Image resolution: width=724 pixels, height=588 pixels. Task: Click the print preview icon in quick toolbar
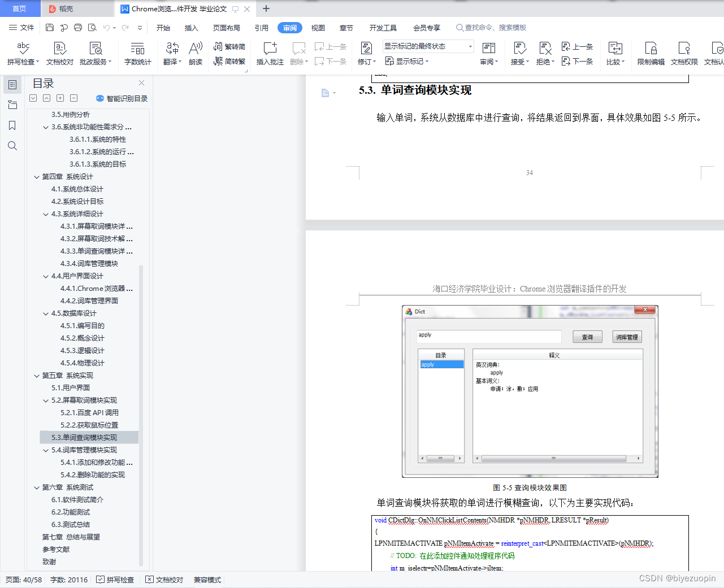coord(92,27)
